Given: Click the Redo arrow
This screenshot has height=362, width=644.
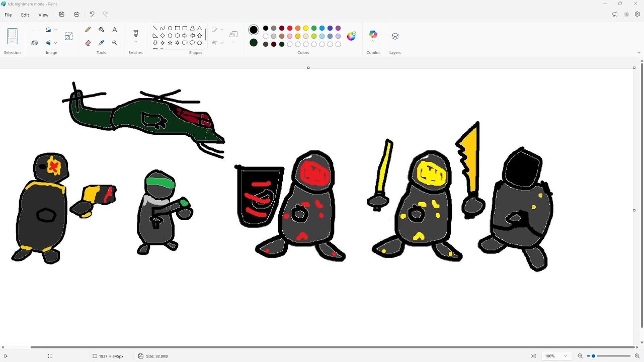Looking at the screenshot, I should [x=105, y=15].
